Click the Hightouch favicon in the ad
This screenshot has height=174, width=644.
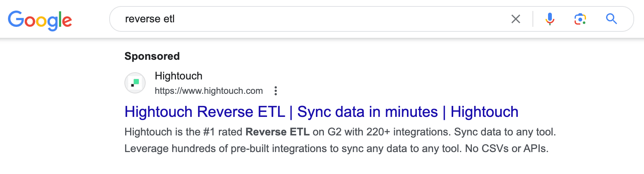pos(135,83)
